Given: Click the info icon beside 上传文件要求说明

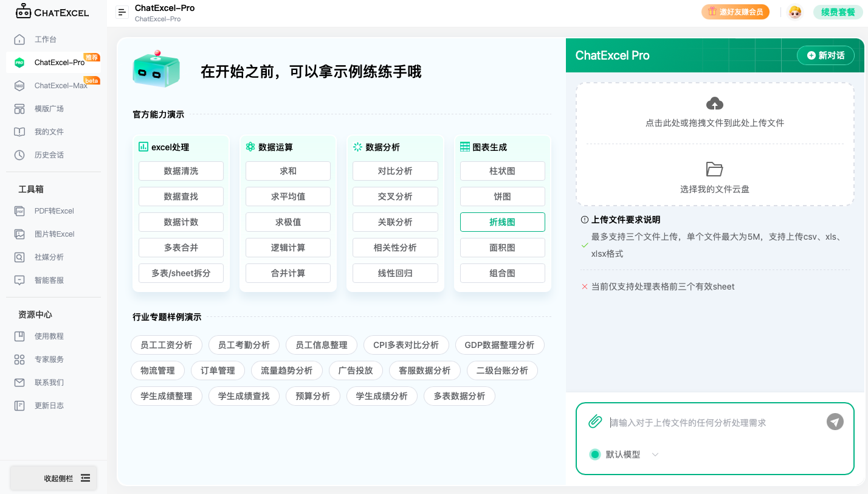Looking at the screenshot, I should tap(585, 220).
